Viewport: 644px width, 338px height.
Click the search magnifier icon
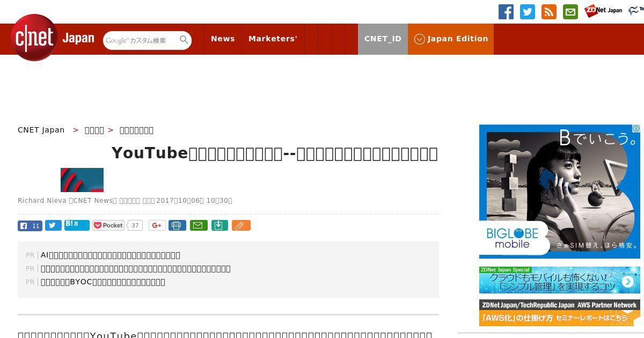184,40
